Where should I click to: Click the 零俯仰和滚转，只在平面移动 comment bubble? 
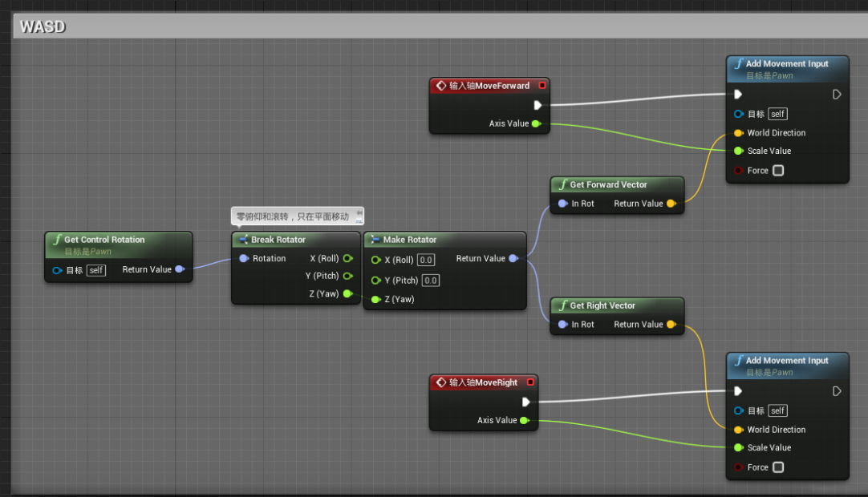(x=298, y=216)
